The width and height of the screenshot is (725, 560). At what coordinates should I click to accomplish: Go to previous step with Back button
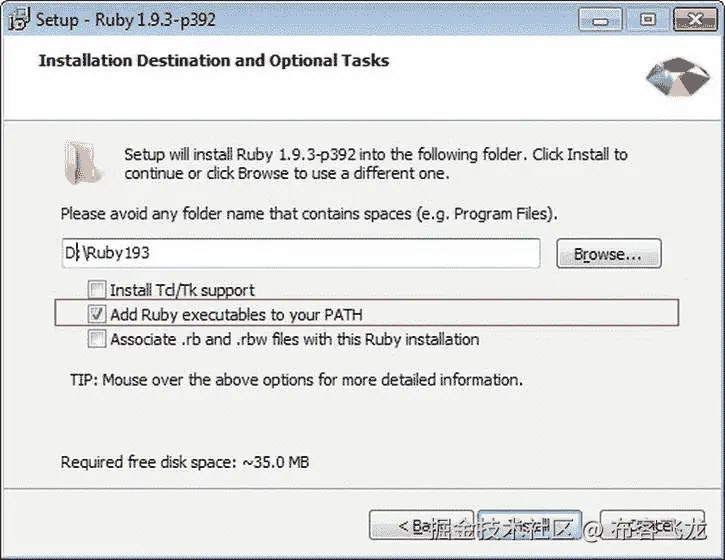[x=420, y=525]
